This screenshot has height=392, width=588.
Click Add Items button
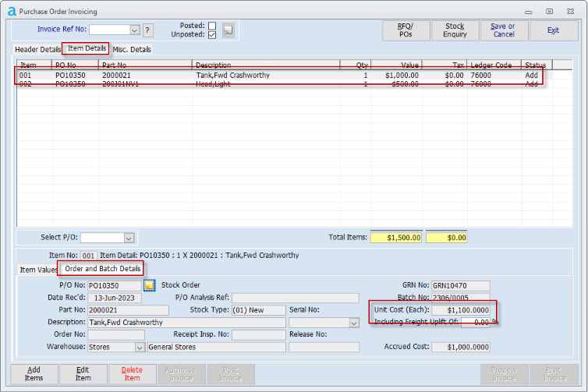pos(34,374)
